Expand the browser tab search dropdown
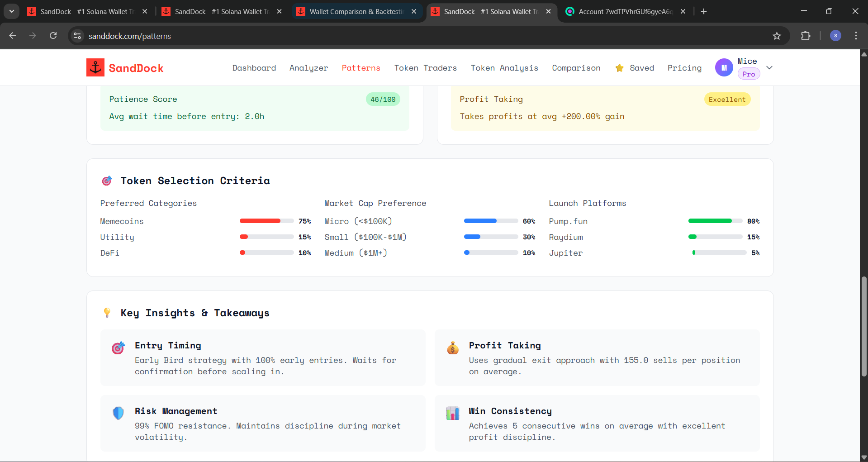This screenshot has width=868, height=462. 12,11
